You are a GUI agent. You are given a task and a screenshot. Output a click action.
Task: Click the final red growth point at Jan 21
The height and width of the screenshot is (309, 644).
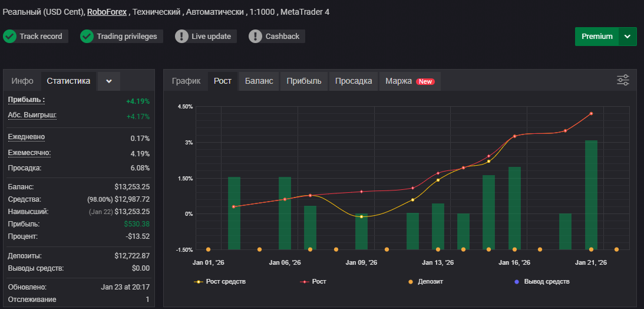point(591,113)
